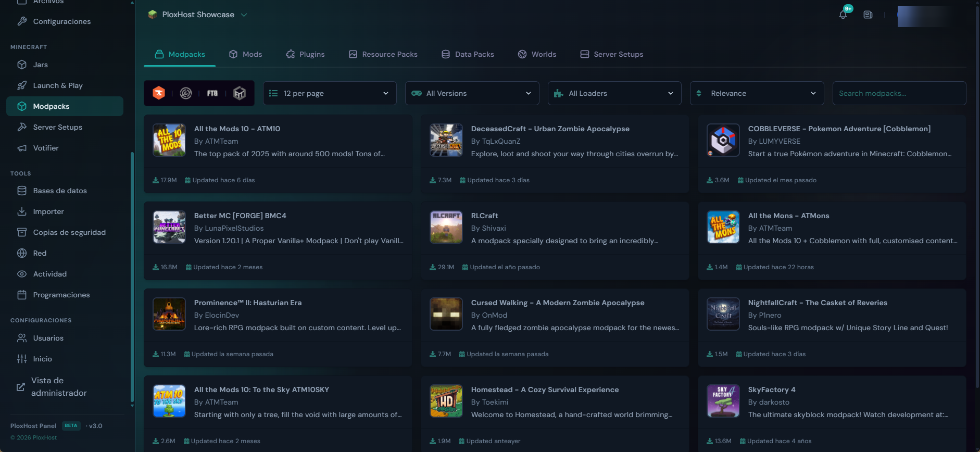The width and height of the screenshot is (980, 452).
Task: Open Configuraciones in the sidebar
Action: pos(65,21)
